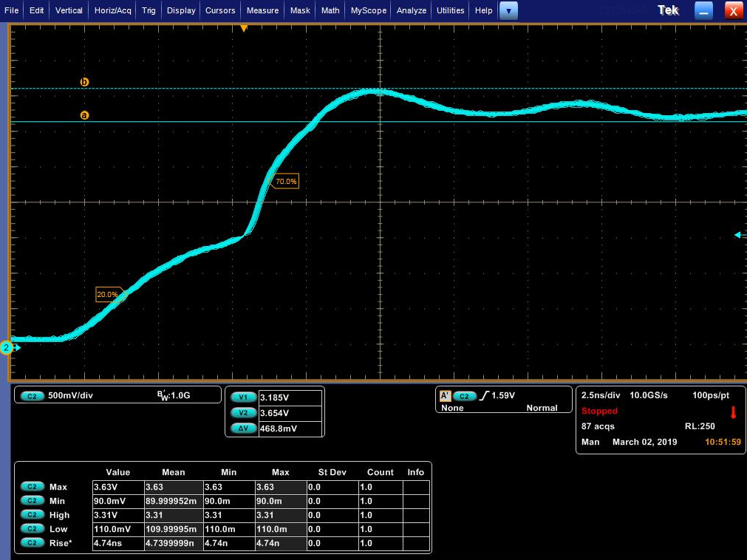The image size is (747, 560).
Task: Click the V1 cursor badge
Action: tap(243, 397)
